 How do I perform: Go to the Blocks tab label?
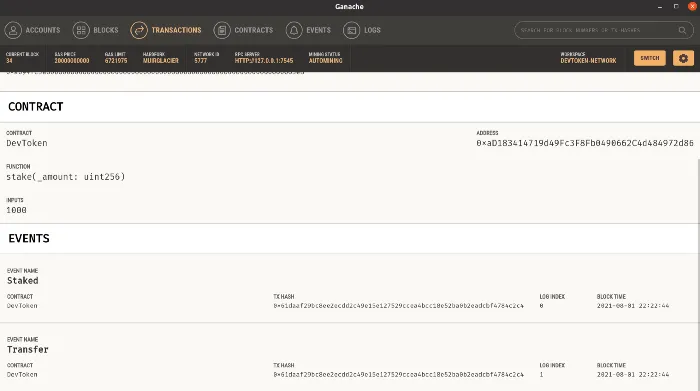106,30
